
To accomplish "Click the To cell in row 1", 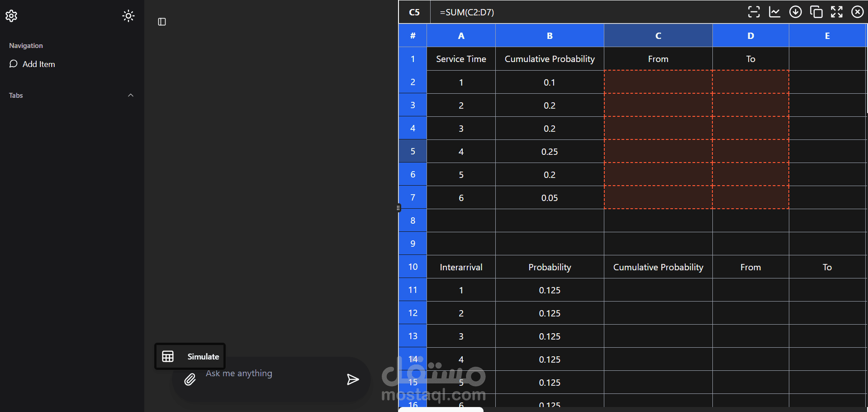I will [750, 59].
